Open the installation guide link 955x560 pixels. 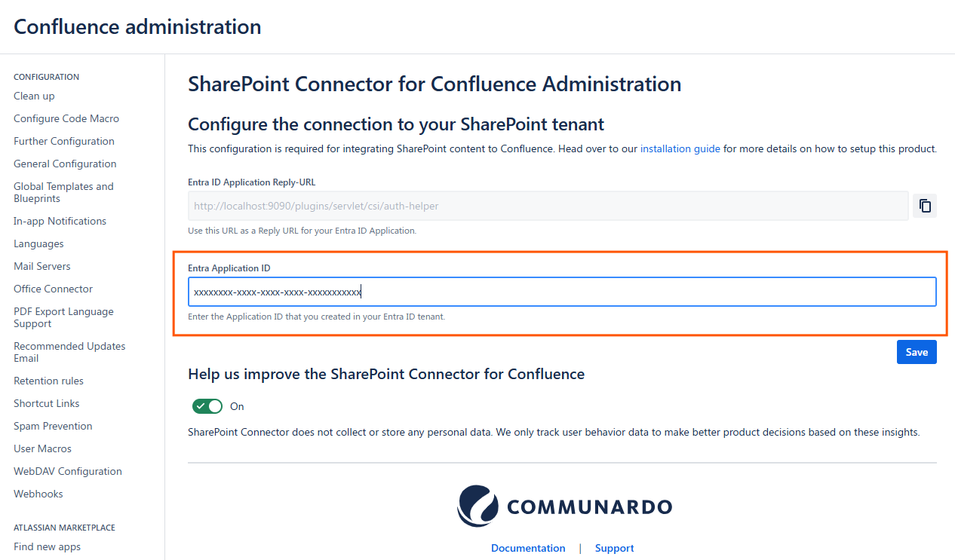click(x=680, y=148)
